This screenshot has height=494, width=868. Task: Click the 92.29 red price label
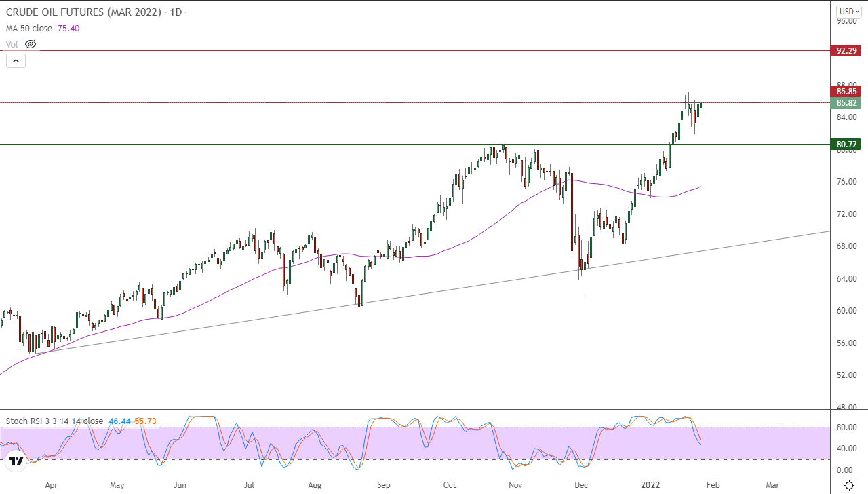pyautogui.click(x=848, y=51)
